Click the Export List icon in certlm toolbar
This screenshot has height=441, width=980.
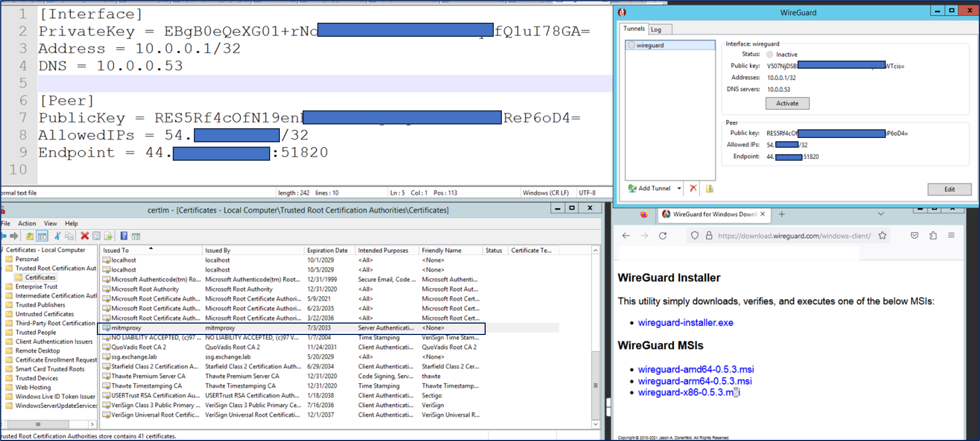click(108, 236)
